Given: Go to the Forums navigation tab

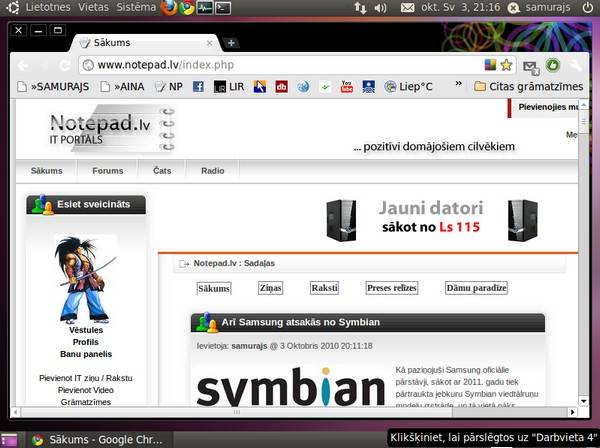Looking at the screenshot, I should 108,171.
